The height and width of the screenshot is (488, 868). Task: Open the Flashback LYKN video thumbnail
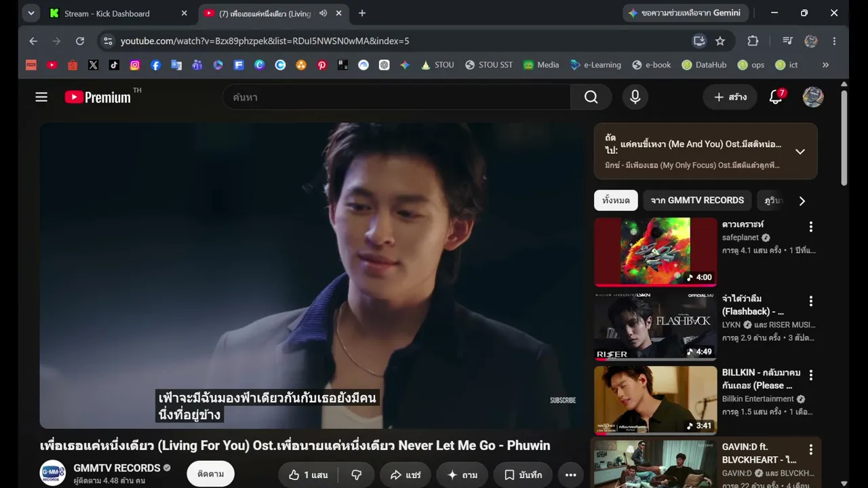[655, 325]
